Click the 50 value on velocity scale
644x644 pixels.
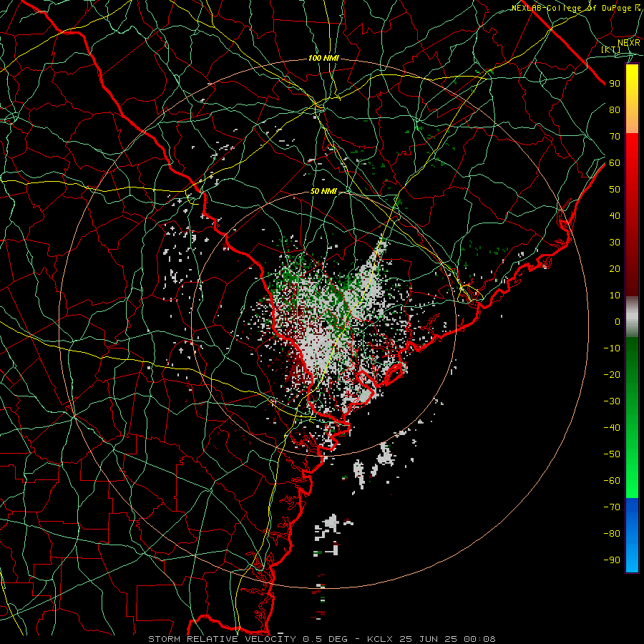coord(615,190)
